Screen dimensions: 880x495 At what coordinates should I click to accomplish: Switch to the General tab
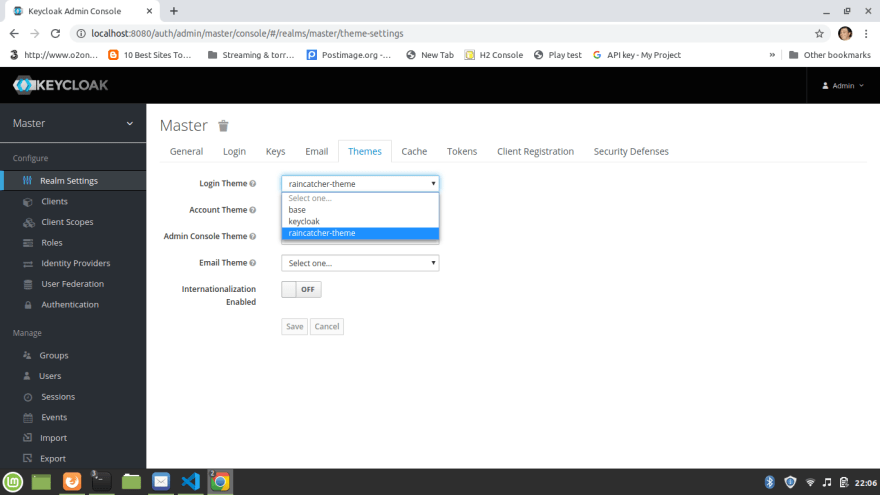tap(186, 152)
